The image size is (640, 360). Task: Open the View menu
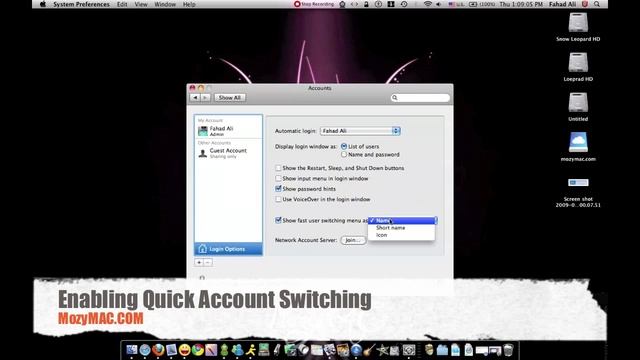coord(141,4)
